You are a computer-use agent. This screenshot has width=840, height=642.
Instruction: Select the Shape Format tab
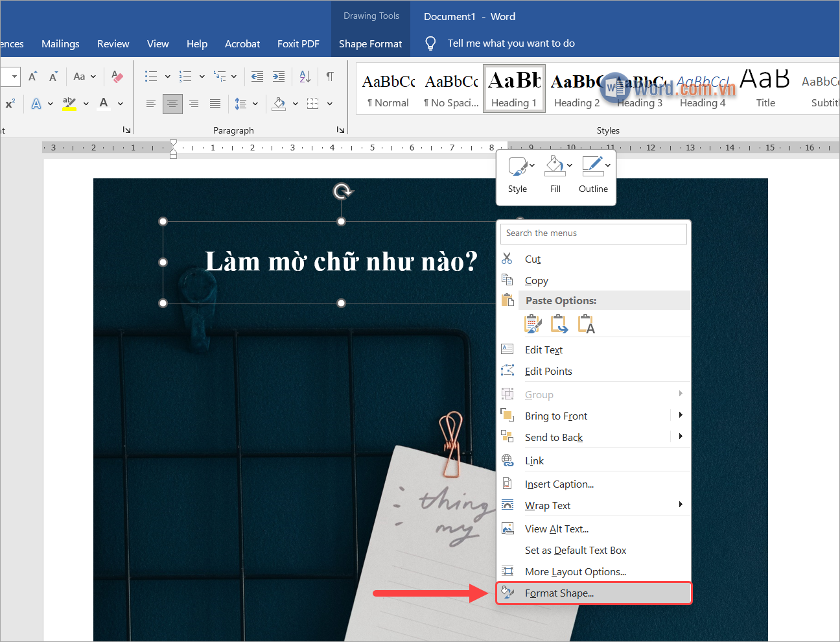[x=371, y=43]
